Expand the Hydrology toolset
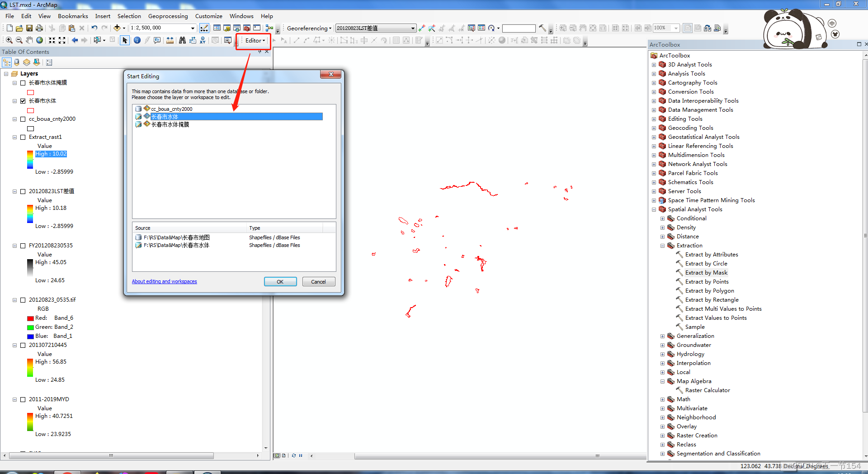The image size is (868, 474). coord(662,354)
